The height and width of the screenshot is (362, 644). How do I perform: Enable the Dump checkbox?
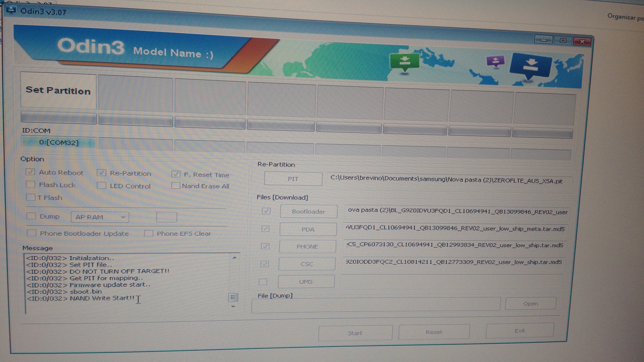(x=31, y=216)
